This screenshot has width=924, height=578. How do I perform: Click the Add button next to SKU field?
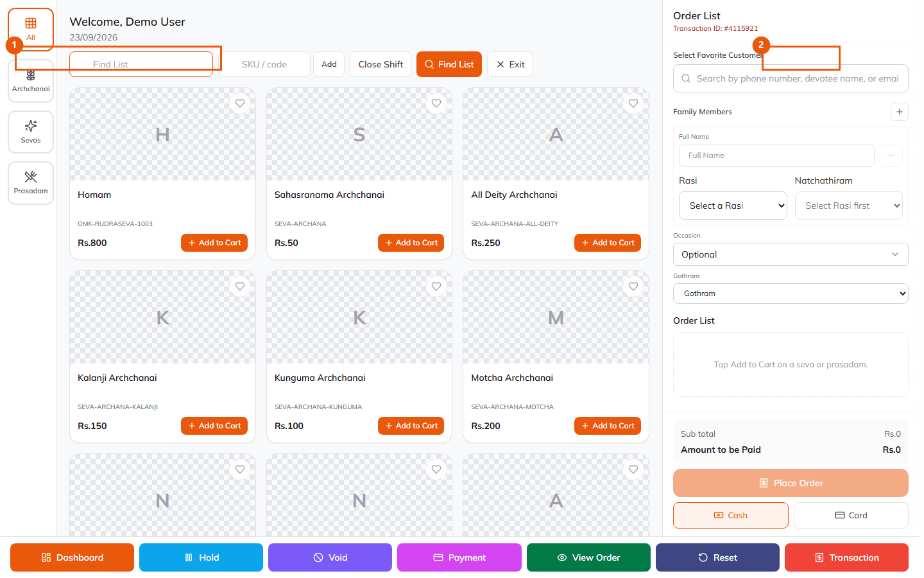[x=329, y=64]
